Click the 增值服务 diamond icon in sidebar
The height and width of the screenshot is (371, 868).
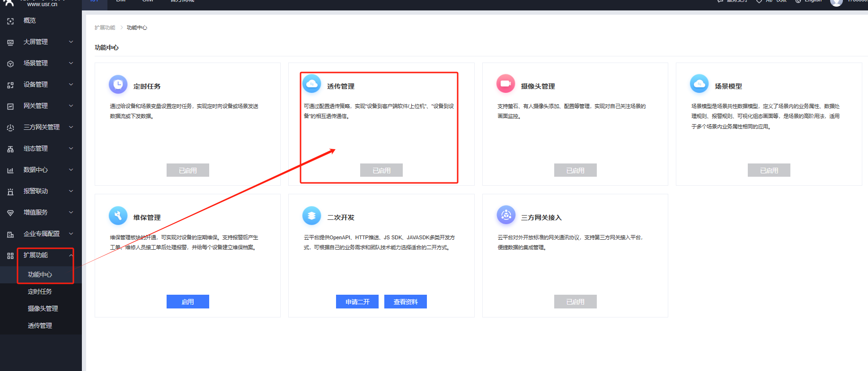(10, 213)
